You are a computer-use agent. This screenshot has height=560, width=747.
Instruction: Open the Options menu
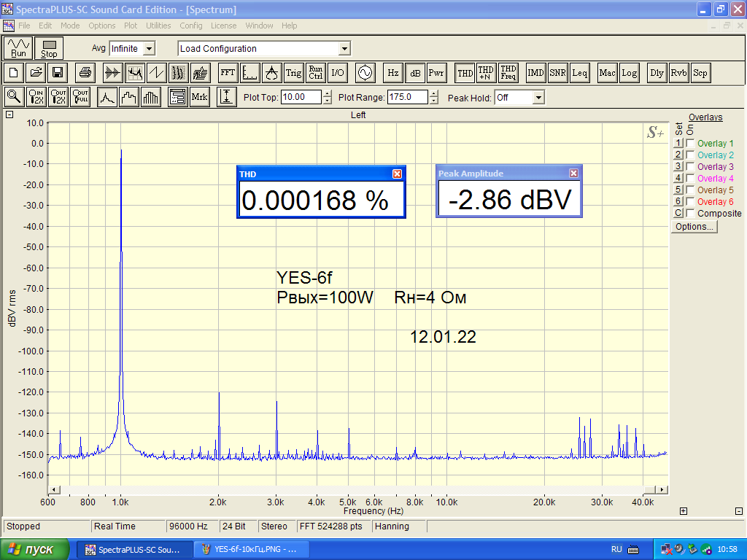(102, 26)
